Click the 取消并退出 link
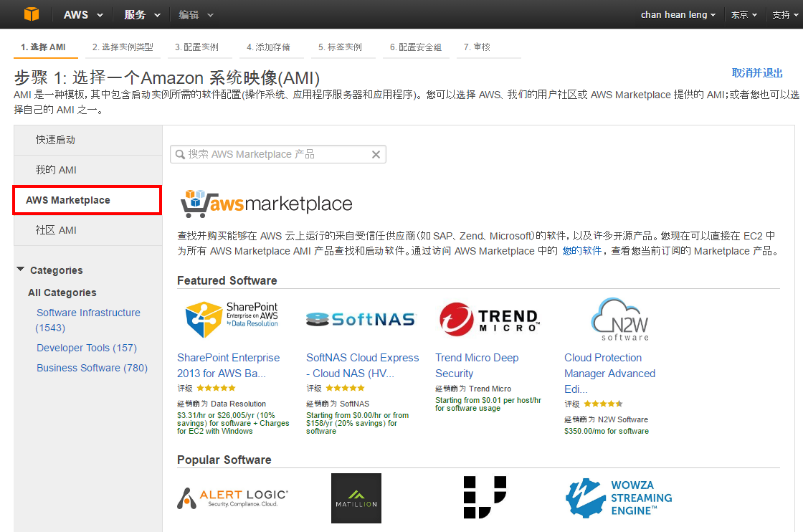This screenshot has height=532, width=803. tap(757, 73)
